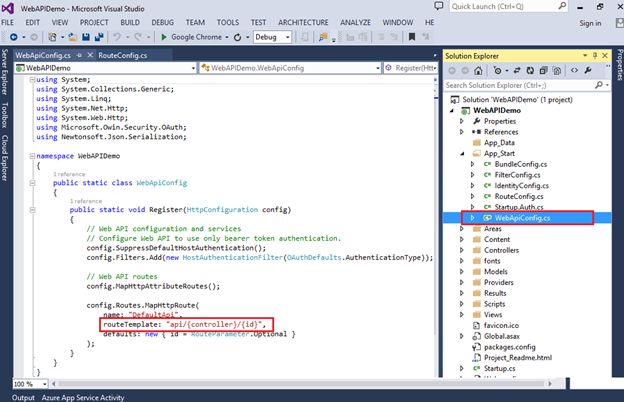
Task: Collapse the App_Start folder node
Action: click(461, 154)
